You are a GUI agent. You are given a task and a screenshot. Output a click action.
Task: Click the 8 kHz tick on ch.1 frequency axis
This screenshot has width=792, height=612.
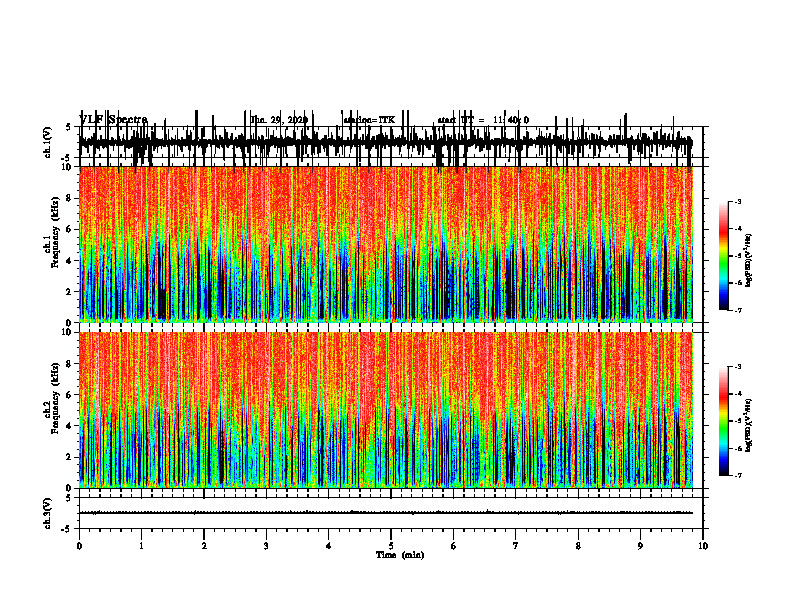click(70, 198)
